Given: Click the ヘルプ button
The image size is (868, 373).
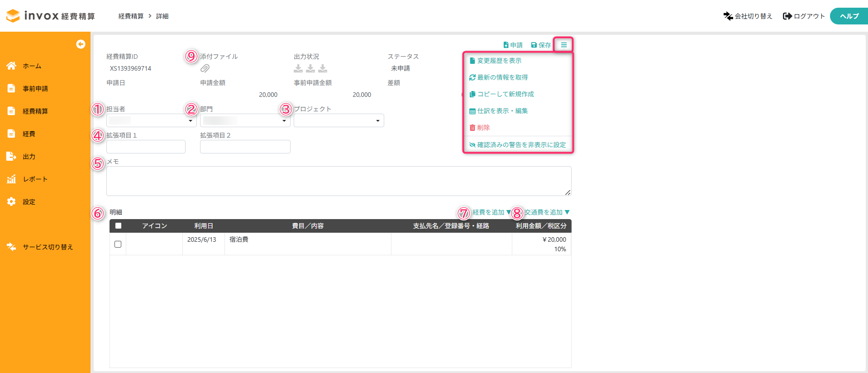Looking at the screenshot, I should [849, 16].
